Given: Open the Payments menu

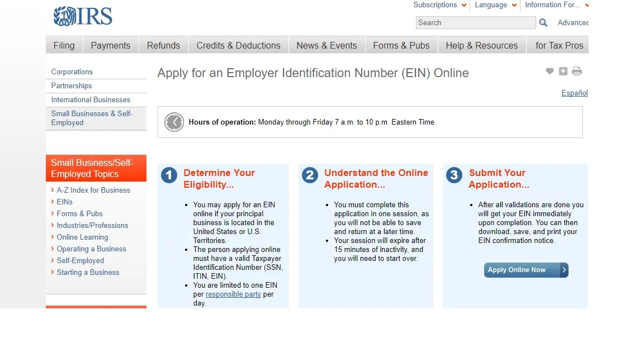Looking at the screenshot, I should pyautogui.click(x=111, y=45).
